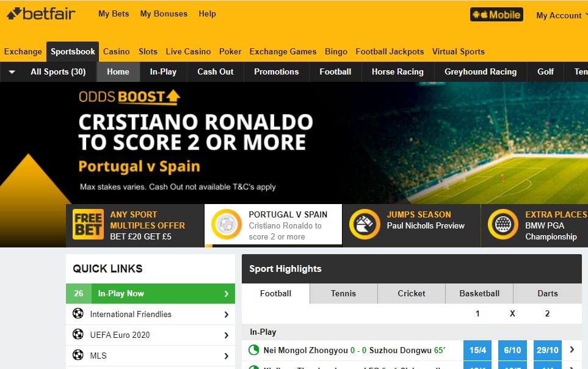This screenshot has height=369, width=588.
Task: Click the MLS football icon
Action: click(78, 356)
